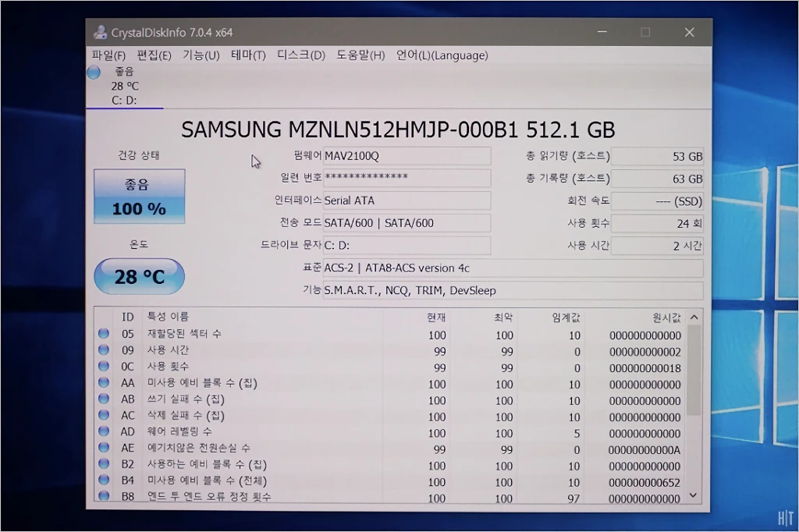Click status icon of row 09 사용 시간

104,349
